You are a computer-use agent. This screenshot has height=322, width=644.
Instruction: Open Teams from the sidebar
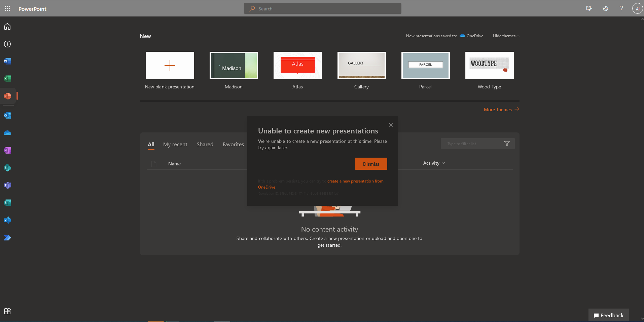(7, 185)
